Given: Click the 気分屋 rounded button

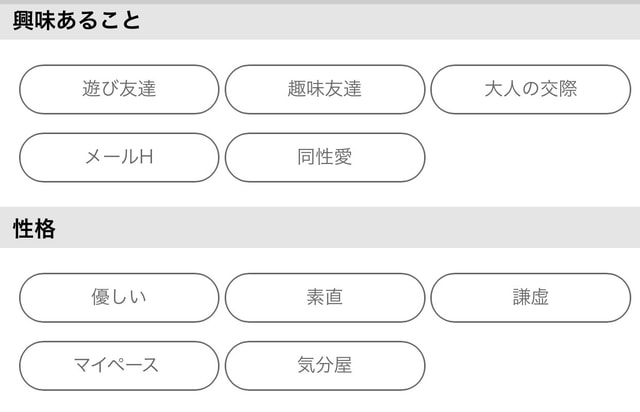Looking at the screenshot, I should 325,365.
